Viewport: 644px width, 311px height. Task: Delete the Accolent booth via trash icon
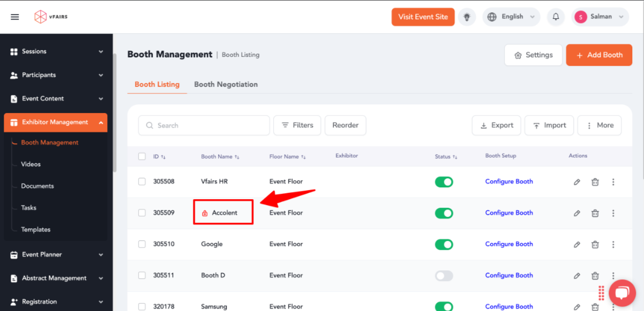(x=595, y=213)
